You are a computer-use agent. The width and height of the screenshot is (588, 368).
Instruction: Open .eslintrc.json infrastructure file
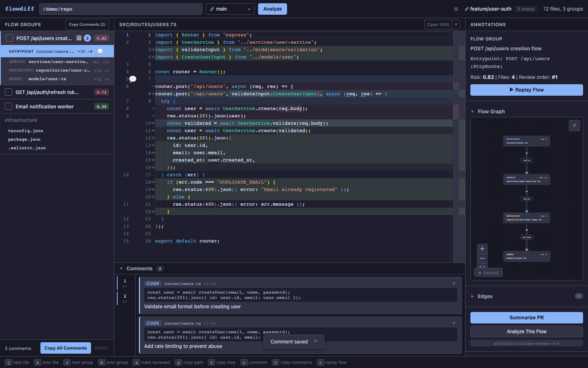pyautogui.click(x=27, y=148)
